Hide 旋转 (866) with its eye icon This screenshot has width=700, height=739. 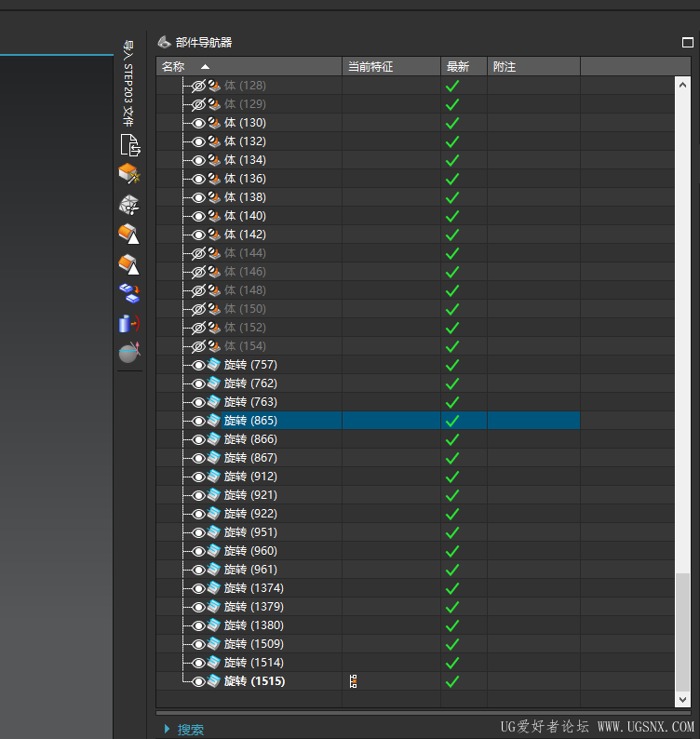198,439
